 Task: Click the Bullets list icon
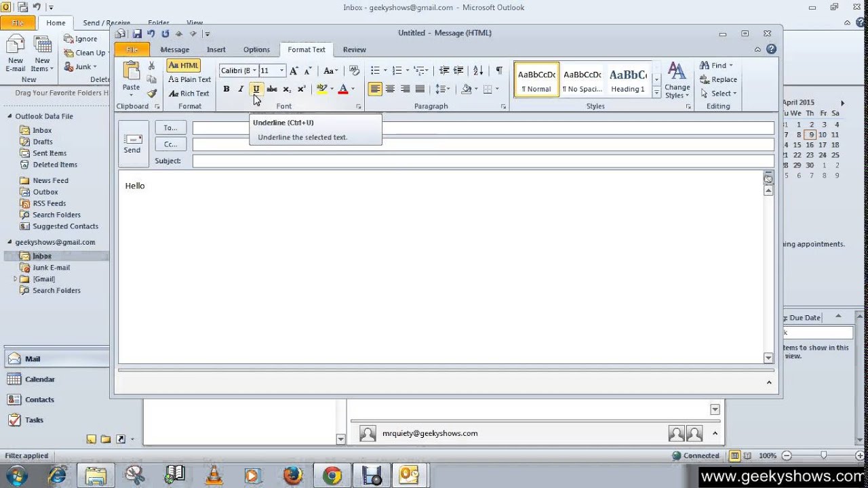click(x=375, y=70)
